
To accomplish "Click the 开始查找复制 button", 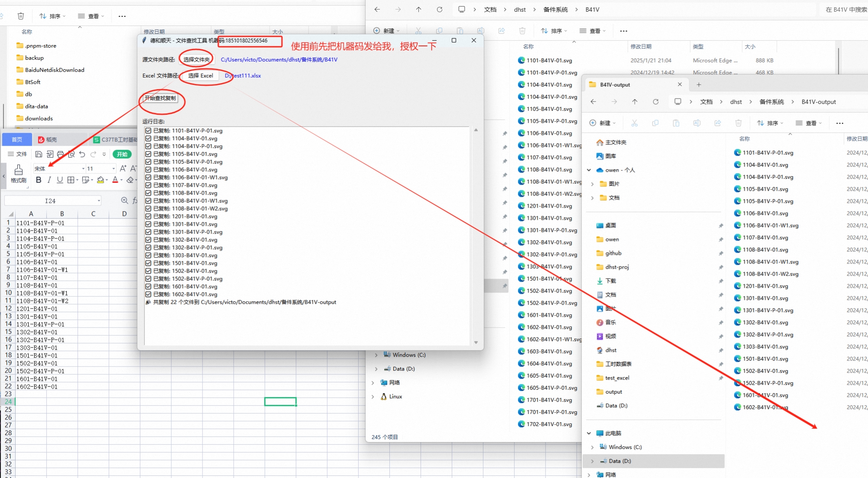I will tap(160, 98).
